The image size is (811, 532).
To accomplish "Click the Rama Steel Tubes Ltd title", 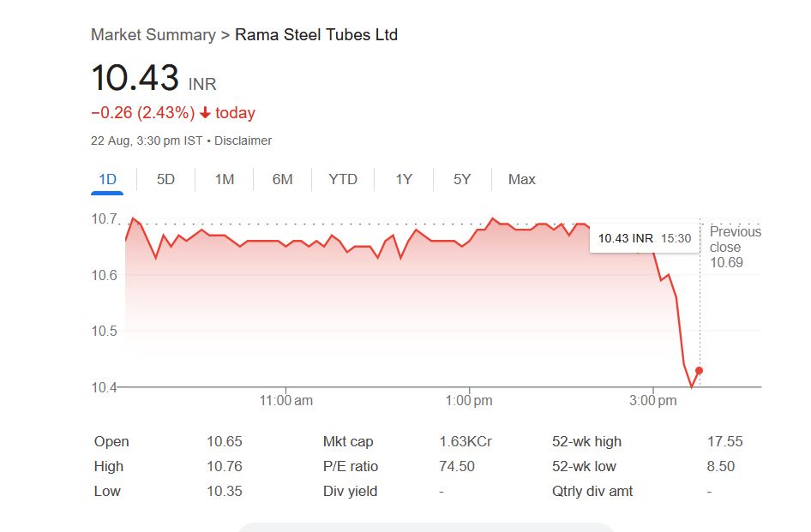I will pyautogui.click(x=316, y=35).
